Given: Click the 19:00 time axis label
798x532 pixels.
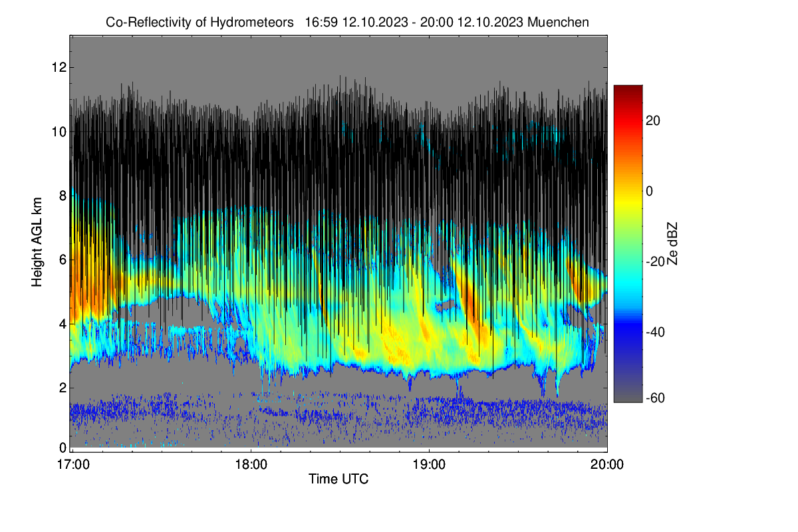Looking at the screenshot, I should [x=429, y=465].
